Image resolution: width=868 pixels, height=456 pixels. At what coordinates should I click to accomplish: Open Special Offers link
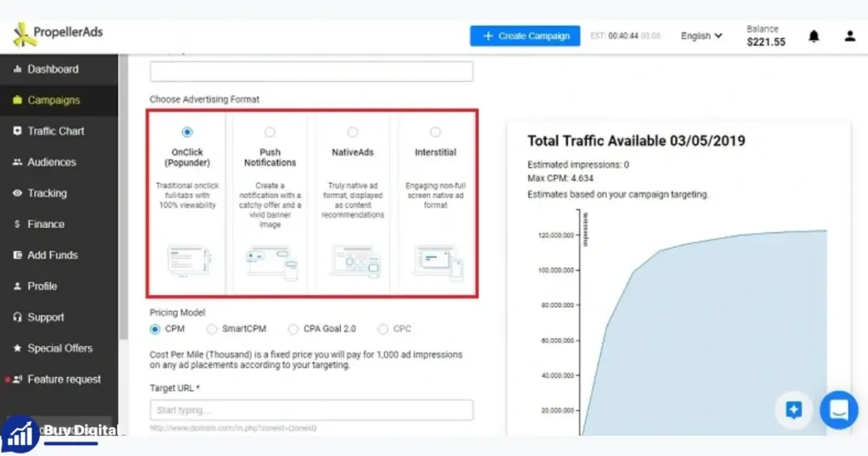point(58,348)
